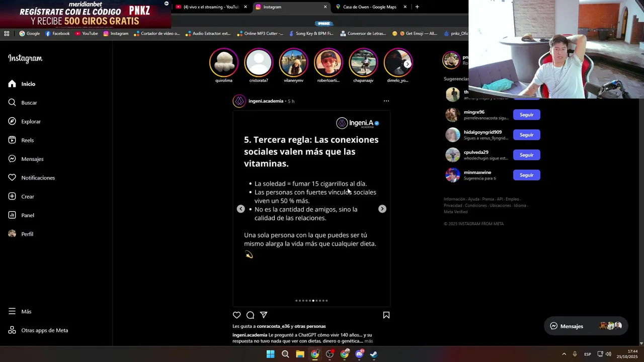Share the post with the paper plane icon
The height and width of the screenshot is (362, 644).
click(264, 315)
